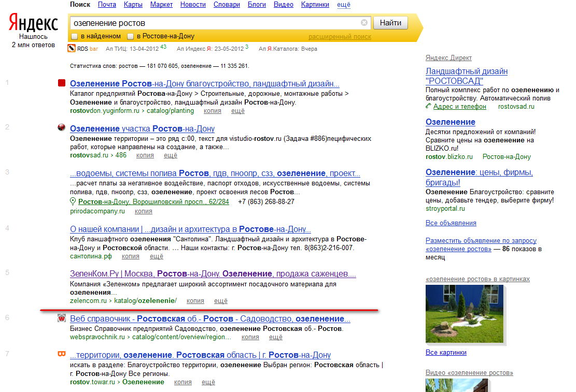Viewport: 576px width, 392px height.
Task: Click 'Все картинки' link
Action: click(x=446, y=352)
